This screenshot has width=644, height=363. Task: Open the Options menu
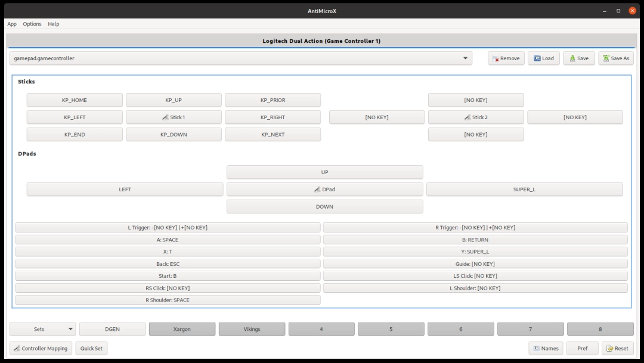click(32, 24)
